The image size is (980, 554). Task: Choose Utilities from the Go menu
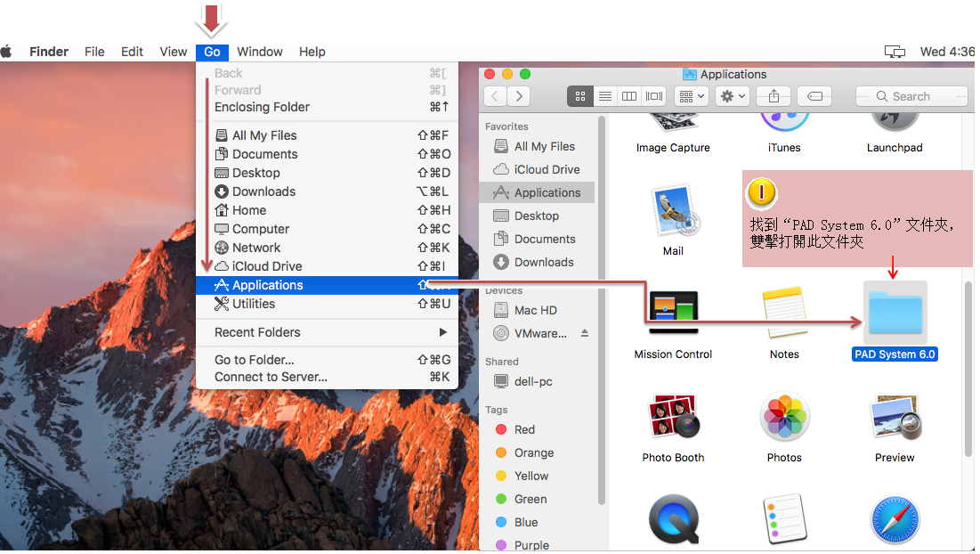(x=327, y=304)
